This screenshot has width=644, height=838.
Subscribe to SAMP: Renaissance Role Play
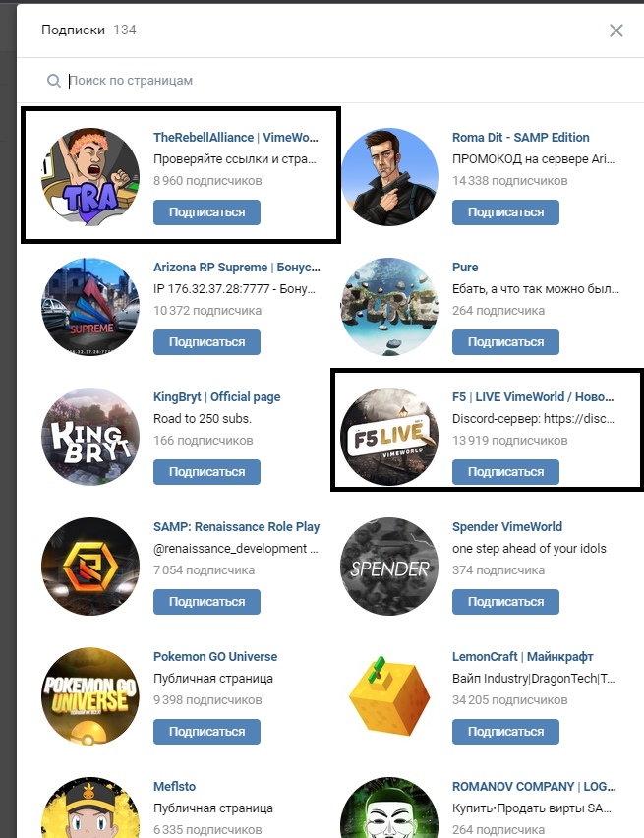coord(206,602)
